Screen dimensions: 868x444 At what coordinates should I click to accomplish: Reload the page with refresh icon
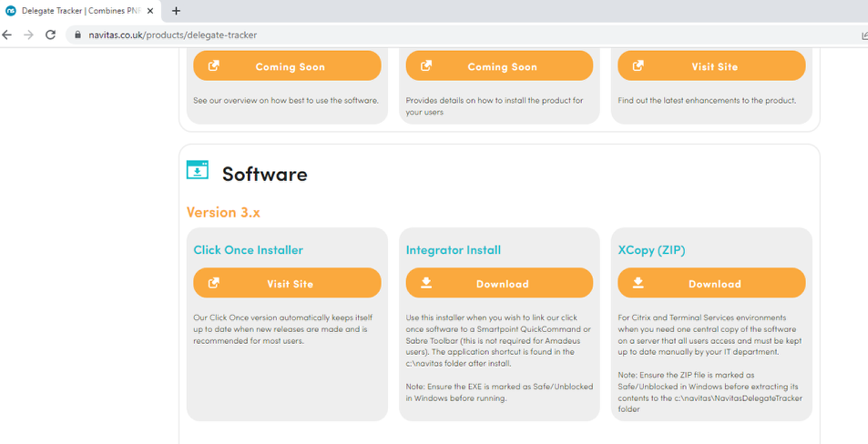(x=50, y=35)
